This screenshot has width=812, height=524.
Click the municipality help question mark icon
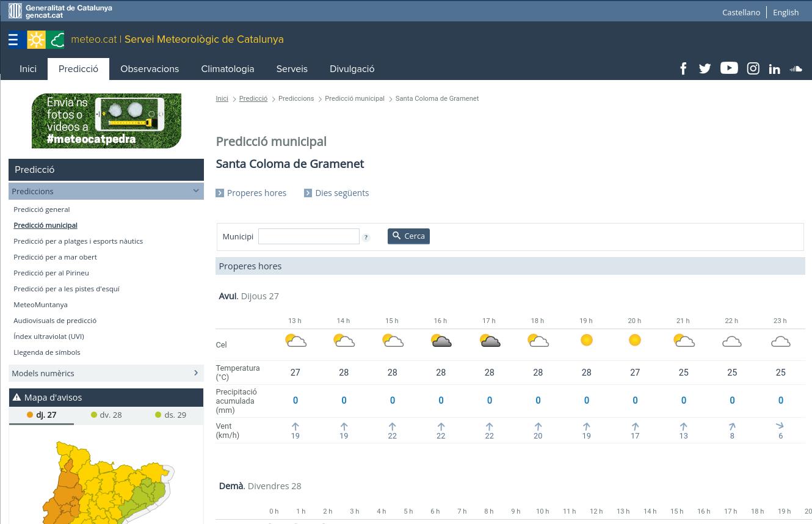(366, 238)
